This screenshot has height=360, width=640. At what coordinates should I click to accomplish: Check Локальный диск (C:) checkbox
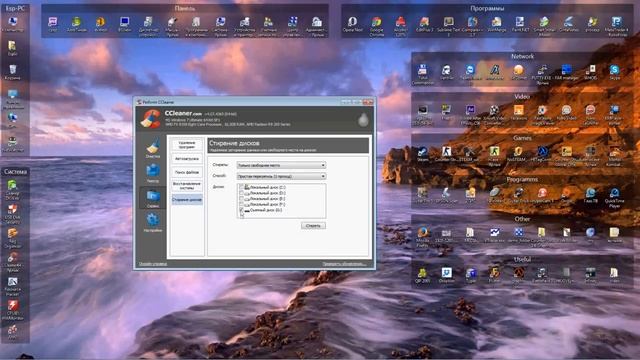[x=242, y=187]
